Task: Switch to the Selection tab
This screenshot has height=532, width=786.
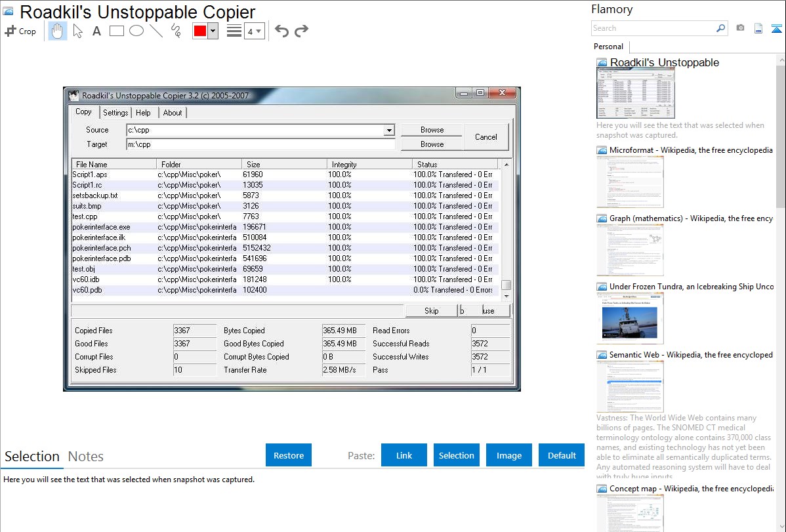Action: 32,457
